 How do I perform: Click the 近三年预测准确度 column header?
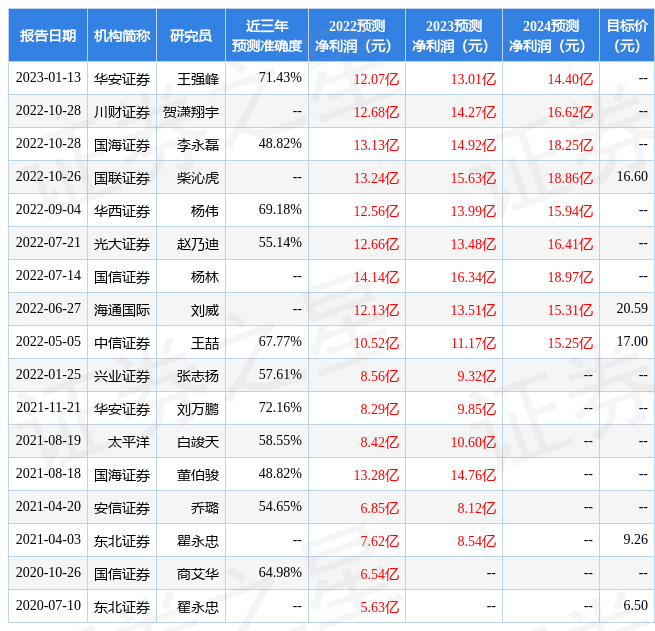tap(267, 35)
